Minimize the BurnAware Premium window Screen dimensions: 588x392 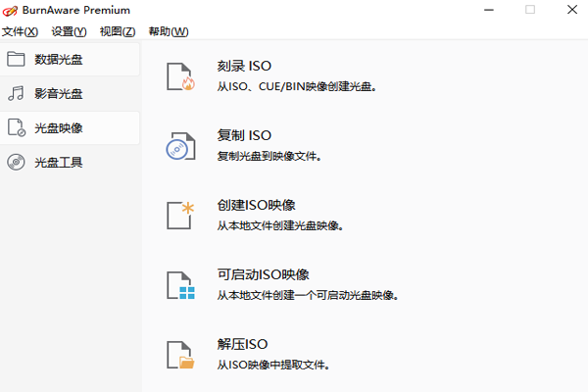point(489,10)
